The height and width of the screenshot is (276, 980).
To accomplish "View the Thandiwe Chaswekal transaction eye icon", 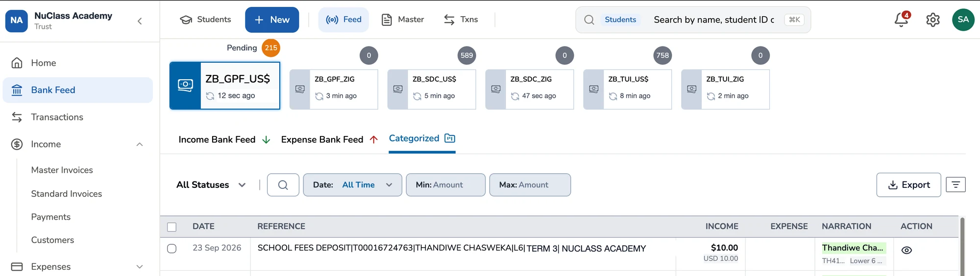I will pos(906,250).
